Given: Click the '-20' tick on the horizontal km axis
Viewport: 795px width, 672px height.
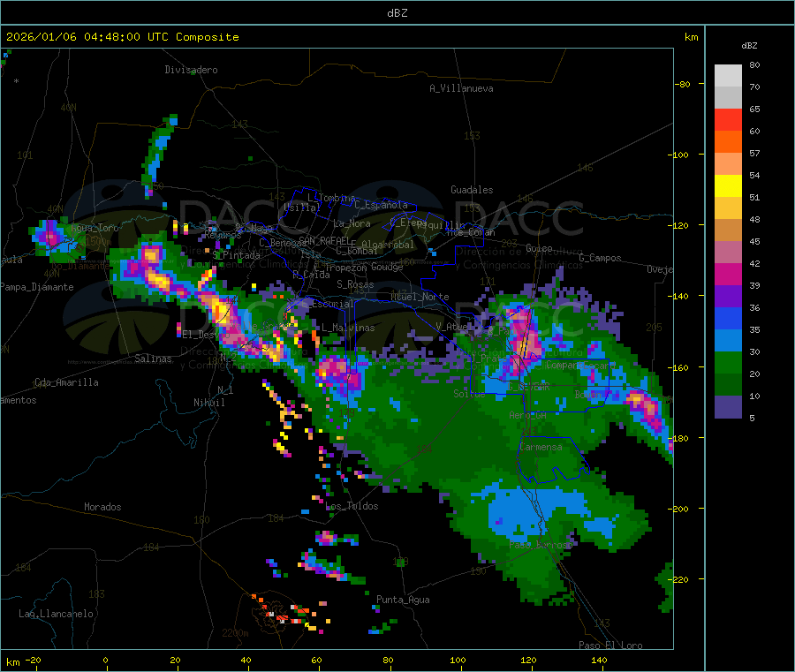Looking at the screenshot, I should click(x=34, y=660).
